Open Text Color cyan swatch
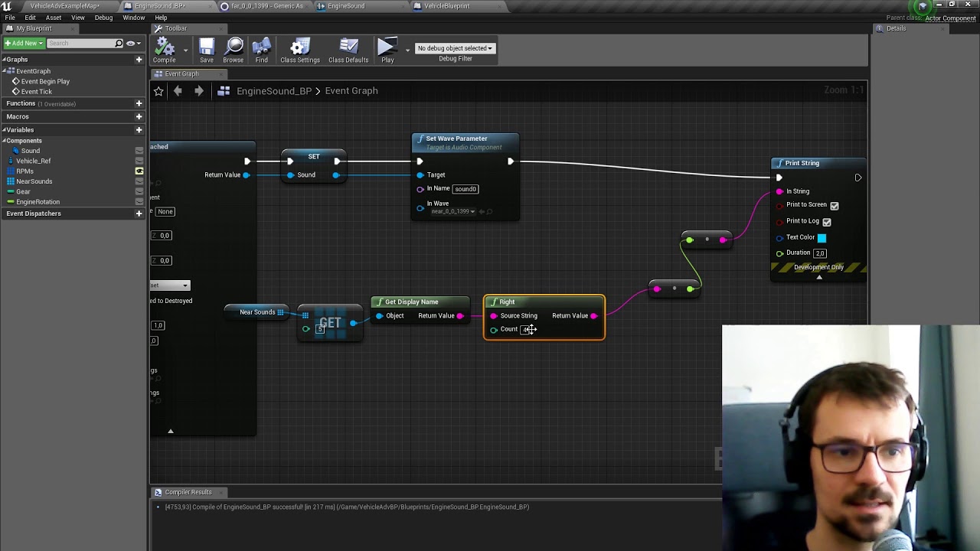 click(x=822, y=237)
